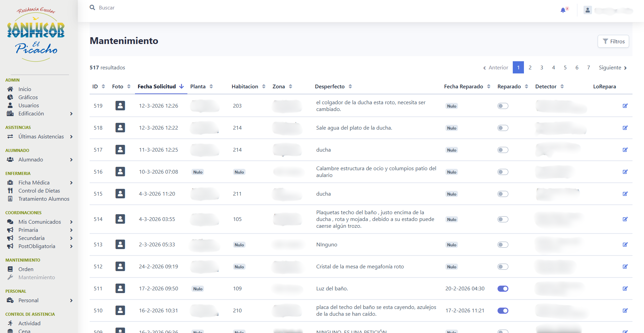Disable Reparado switch for request 511
Viewport: 644px width, 333px height.
503,289
